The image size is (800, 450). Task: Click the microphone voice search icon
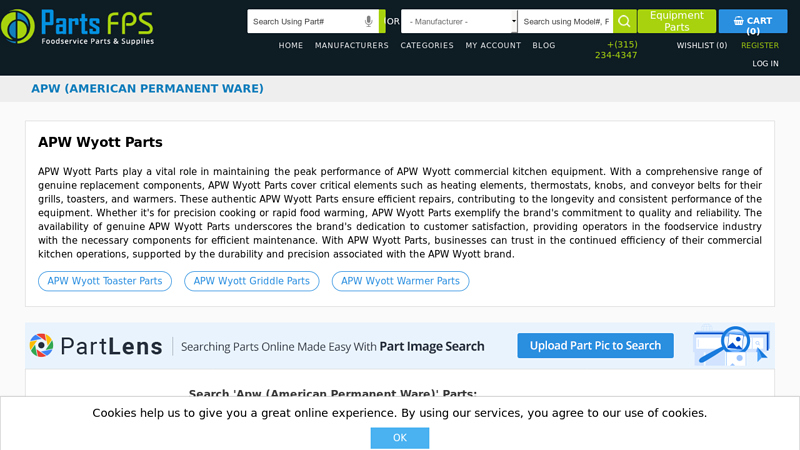(x=368, y=21)
